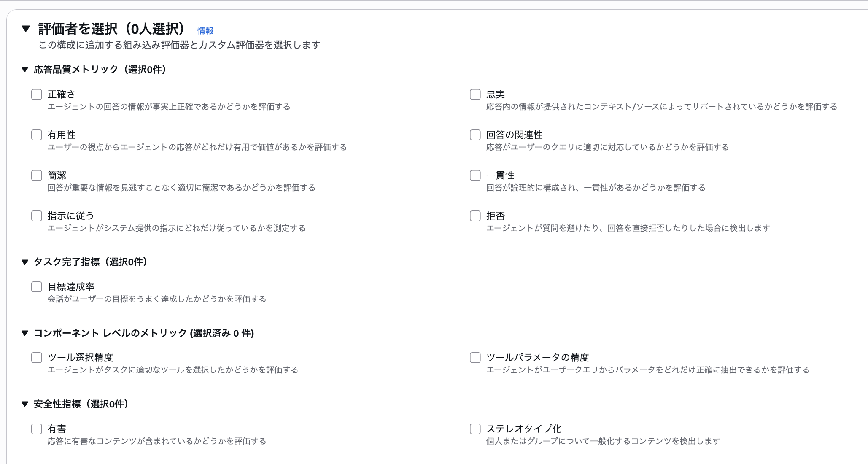Image resolution: width=868 pixels, height=464 pixels.
Task: Enable the 一貫性 checkbox
Action: click(475, 175)
